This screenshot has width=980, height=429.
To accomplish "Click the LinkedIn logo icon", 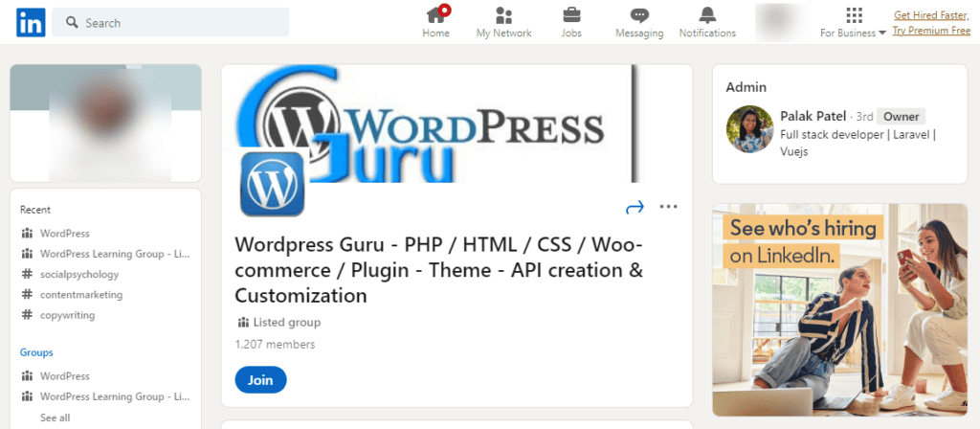I will (30, 22).
